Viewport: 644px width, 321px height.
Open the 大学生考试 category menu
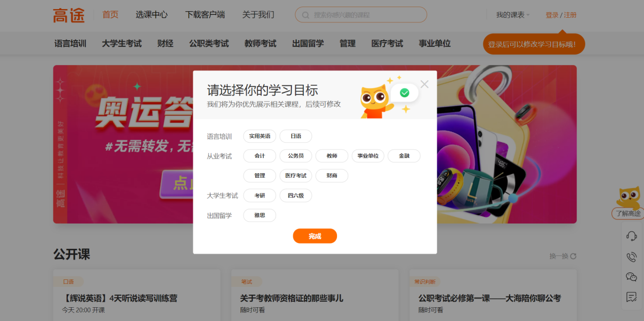(121, 44)
